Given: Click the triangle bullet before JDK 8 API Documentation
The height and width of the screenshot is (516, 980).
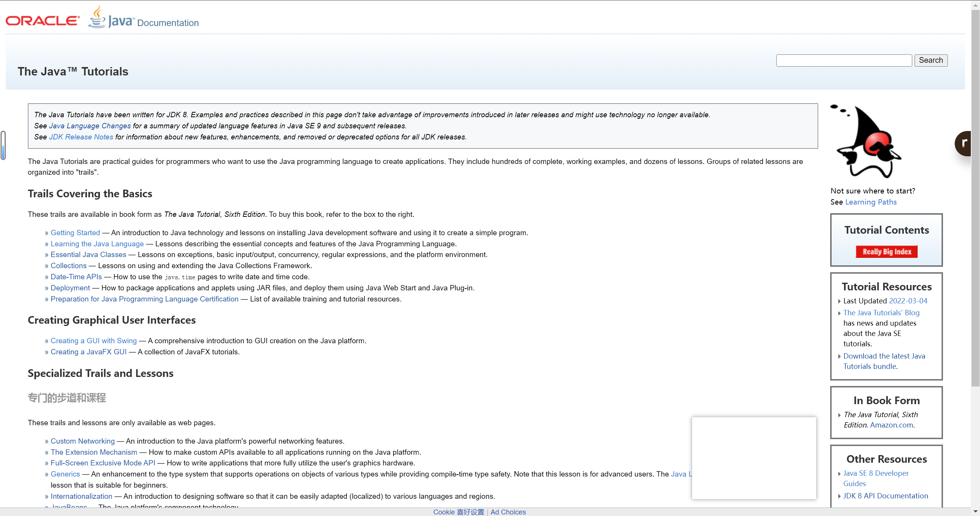Looking at the screenshot, I should click(x=839, y=496).
